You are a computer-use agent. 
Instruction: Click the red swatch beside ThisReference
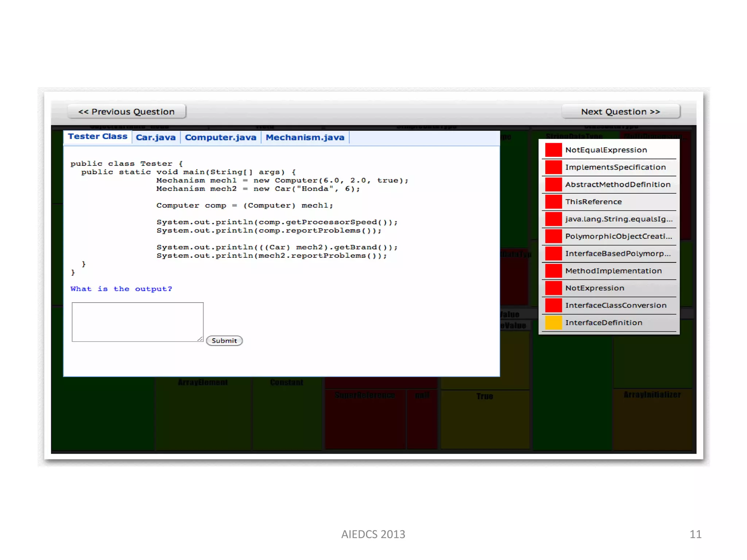[553, 202]
